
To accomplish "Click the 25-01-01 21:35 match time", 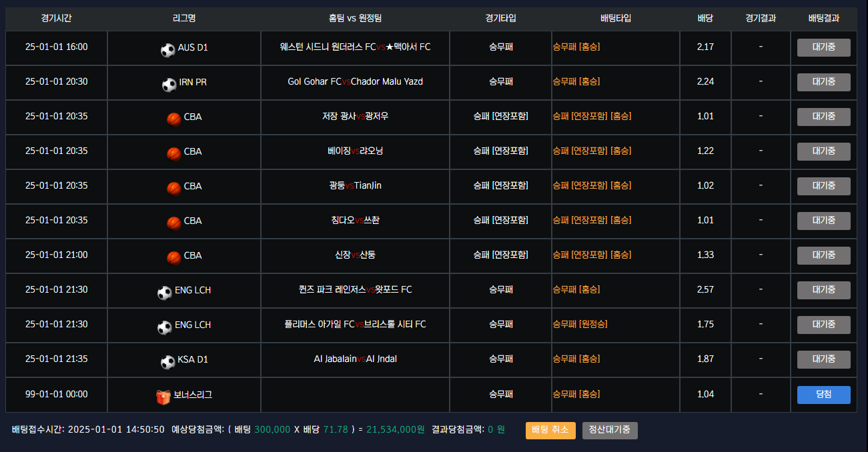I will (x=56, y=359).
